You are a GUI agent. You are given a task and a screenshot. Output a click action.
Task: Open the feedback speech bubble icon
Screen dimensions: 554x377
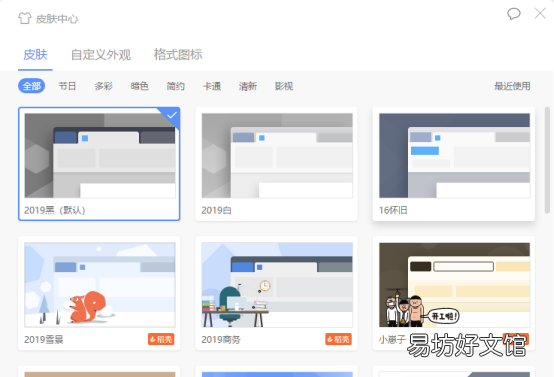pyautogui.click(x=513, y=14)
